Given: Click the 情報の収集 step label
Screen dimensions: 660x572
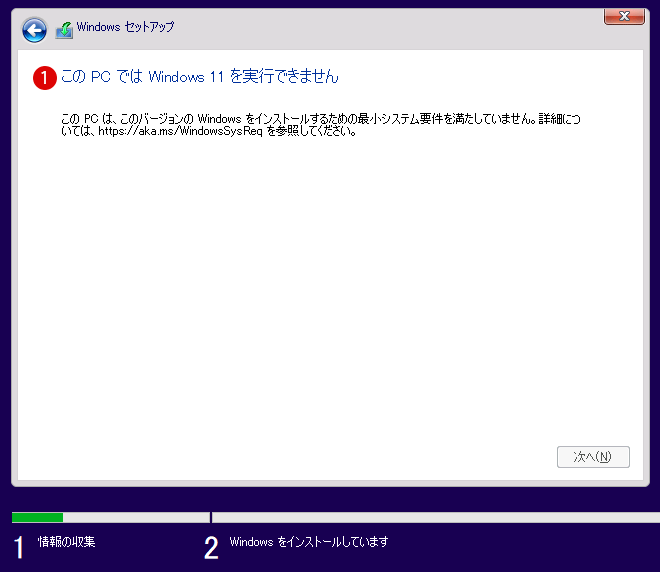Looking at the screenshot, I should tap(67, 541).
